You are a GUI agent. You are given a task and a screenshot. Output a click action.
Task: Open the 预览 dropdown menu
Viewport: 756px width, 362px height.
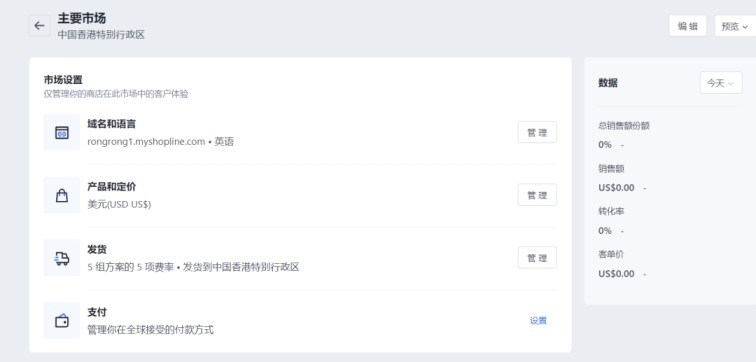click(735, 26)
